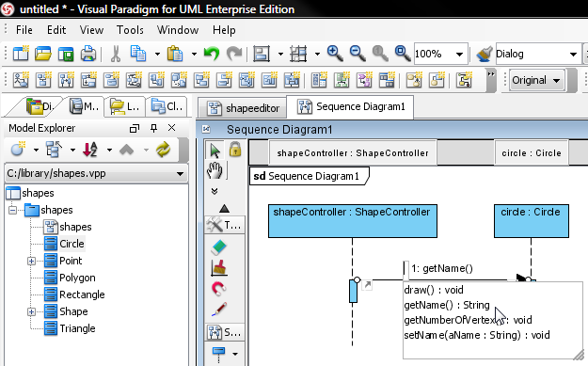This screenshot has height=366, width=588.
Task: Select the hand pan tool
Action: [x=215, y=170]
